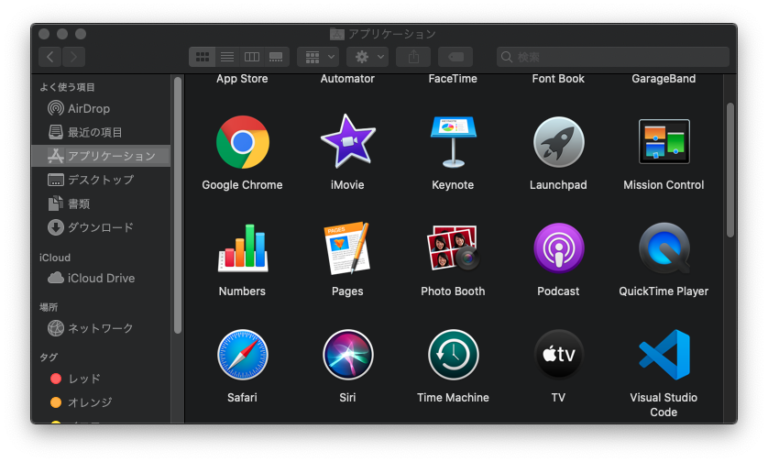Screen dimensions: 768x462
Task: Open the Launchpad rocket icon
Action: coord(558,142)
